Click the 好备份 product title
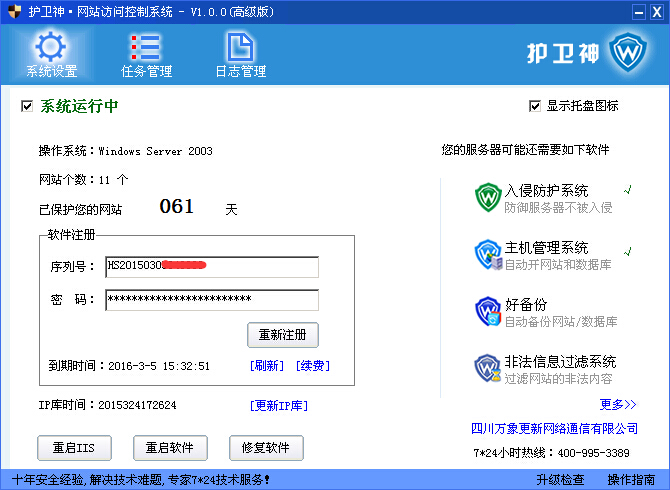Image resolution: width=670 pixels, height=490 pixels. pyautogui.click(x=526, y=305)
